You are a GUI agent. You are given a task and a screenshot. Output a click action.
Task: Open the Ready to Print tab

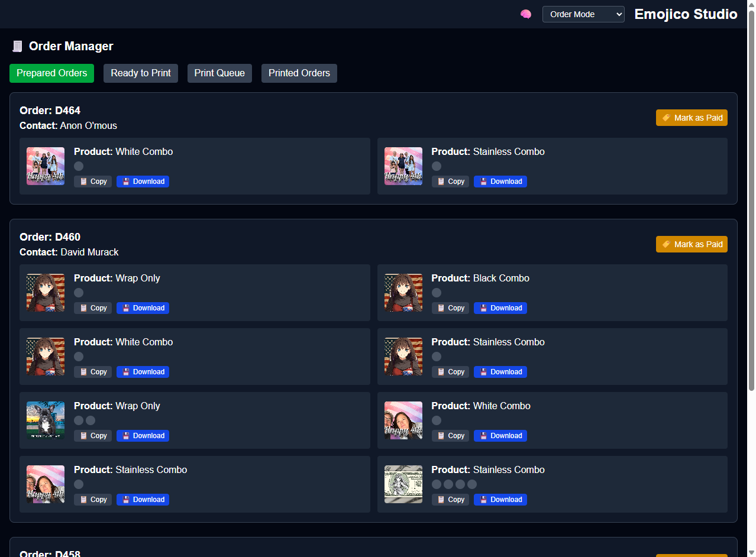pos(141,73)
